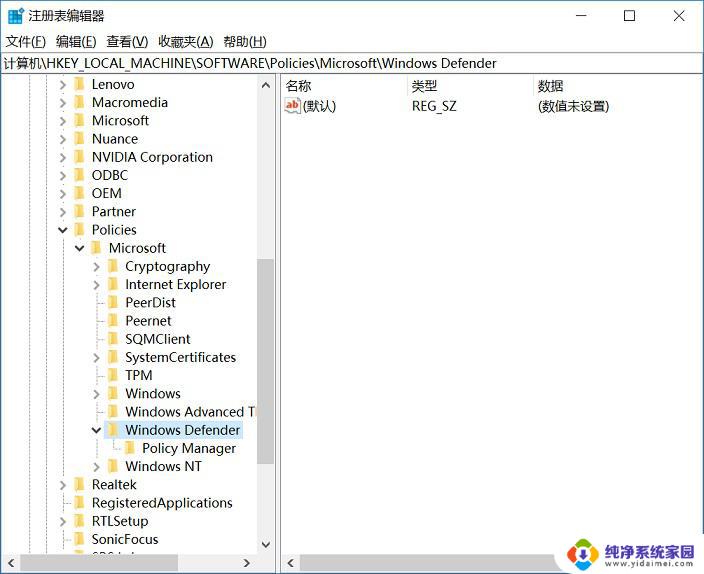The height and width of the screenshot is (574, 704).
Task: Select the (默认) value row name
Action: point(319,106)
